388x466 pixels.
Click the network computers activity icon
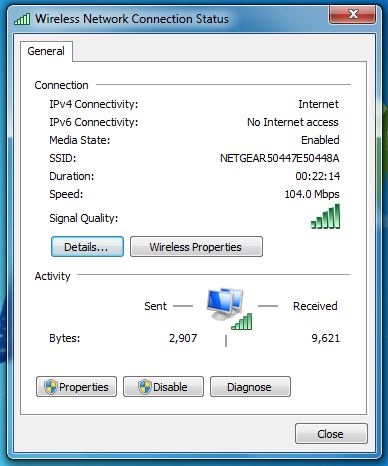pyautogui.click(x=229, y=309)
